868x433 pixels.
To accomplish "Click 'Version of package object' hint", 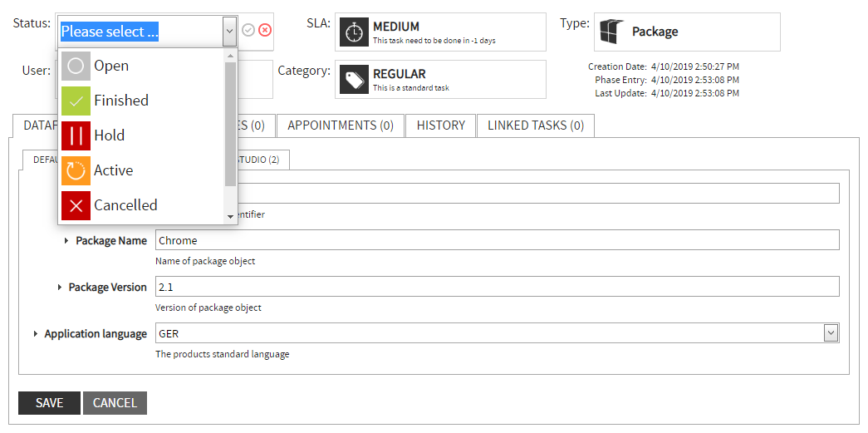I will point(208,308).
